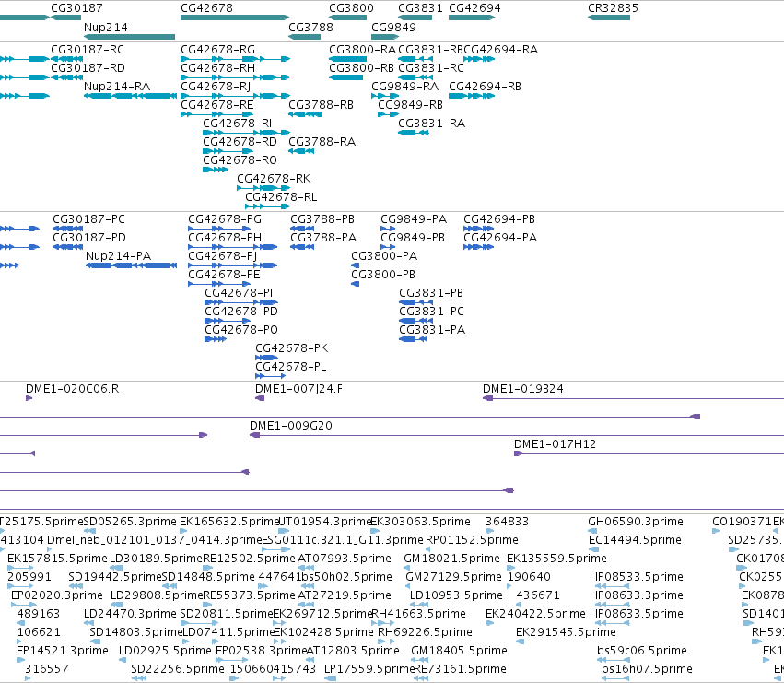Select BAC clone DME1-009G20
Viewport: 784px width, 683px height.
[x=291, y=426]
